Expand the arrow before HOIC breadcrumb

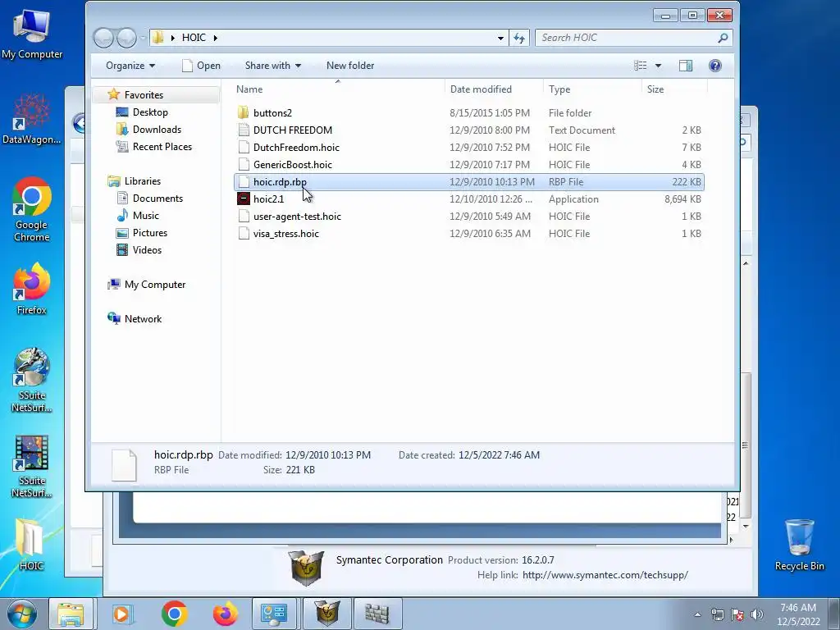[172, 38]
